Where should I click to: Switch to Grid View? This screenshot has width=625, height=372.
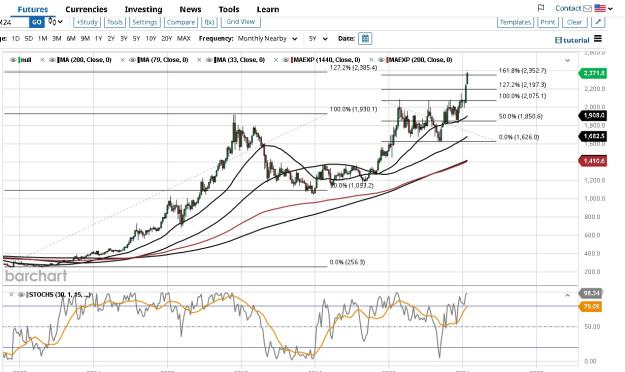click(241, 22)
